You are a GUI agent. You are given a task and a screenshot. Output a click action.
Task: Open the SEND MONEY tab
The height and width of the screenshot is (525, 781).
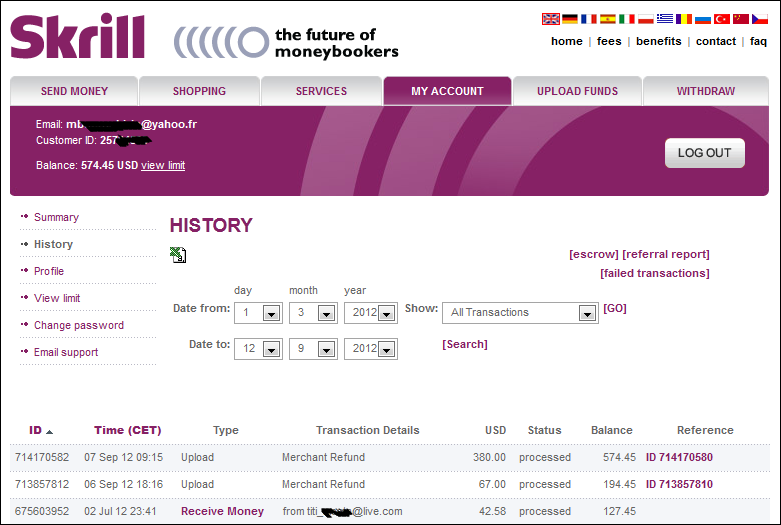coord(74,91)
